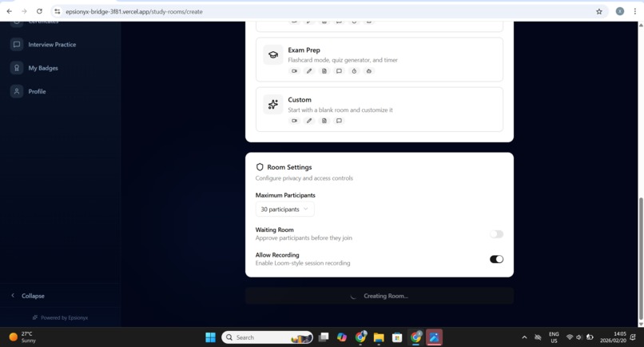Click the last Exam Prep feature icon
The width and height of the screenshot is (644, 347).
(369, 71)
